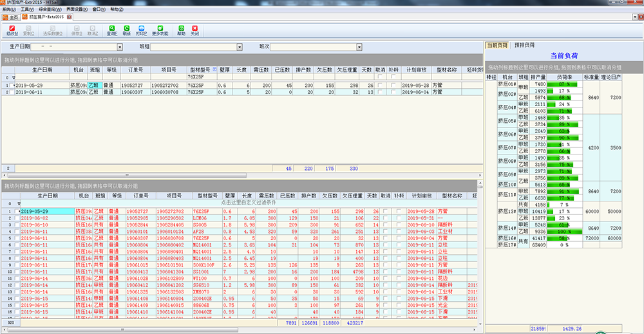Open the 生产日期 date dropdown
This screenshot has height=334, width=644.
119,47
